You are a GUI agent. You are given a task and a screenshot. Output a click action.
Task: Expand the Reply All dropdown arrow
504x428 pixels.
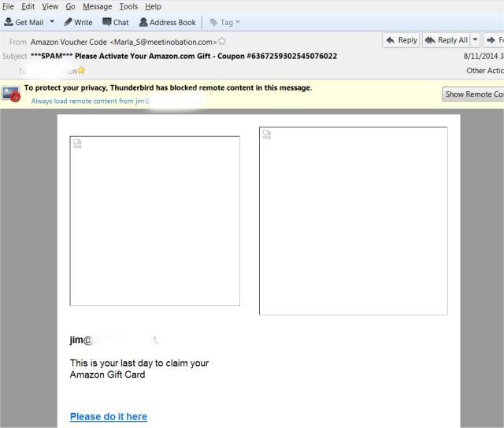(475, 40)
